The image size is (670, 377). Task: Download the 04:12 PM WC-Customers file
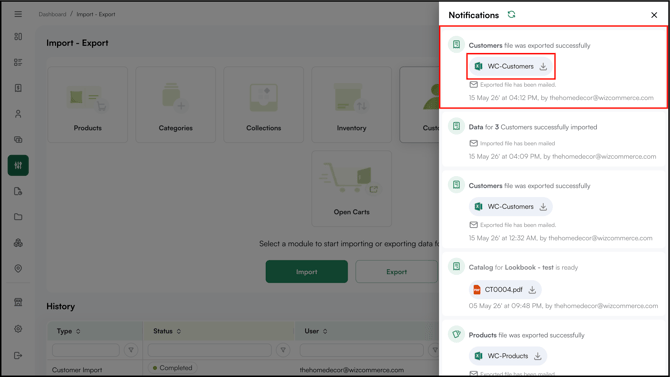tap(543, 66)
